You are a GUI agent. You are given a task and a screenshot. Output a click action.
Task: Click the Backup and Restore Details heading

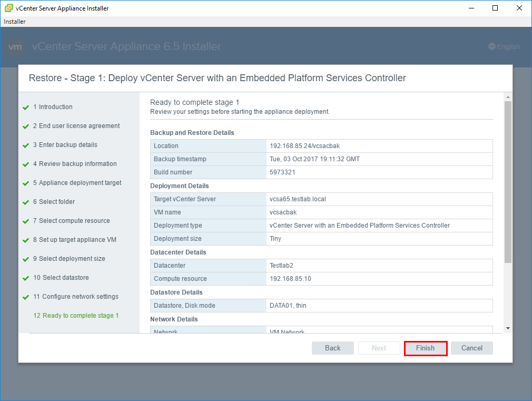(x=192, y=133)
